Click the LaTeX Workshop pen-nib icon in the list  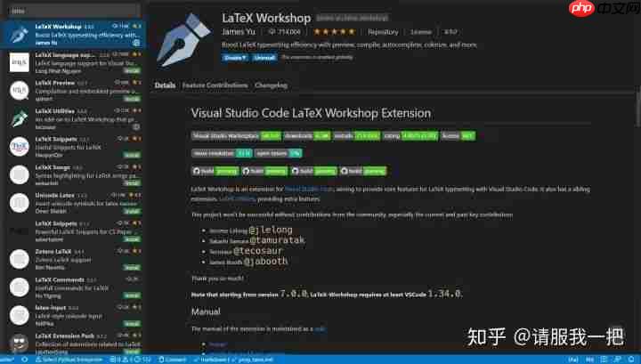[x=19, y=35]
